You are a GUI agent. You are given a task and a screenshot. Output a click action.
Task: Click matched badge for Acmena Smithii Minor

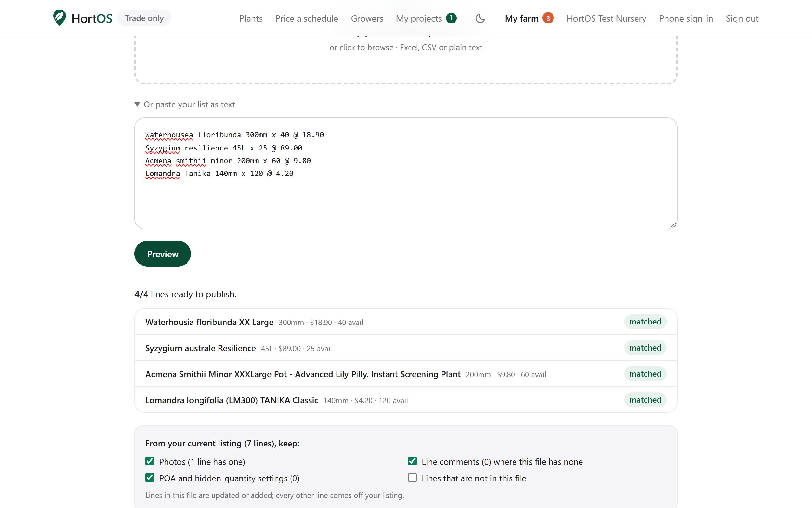[645, 374]
